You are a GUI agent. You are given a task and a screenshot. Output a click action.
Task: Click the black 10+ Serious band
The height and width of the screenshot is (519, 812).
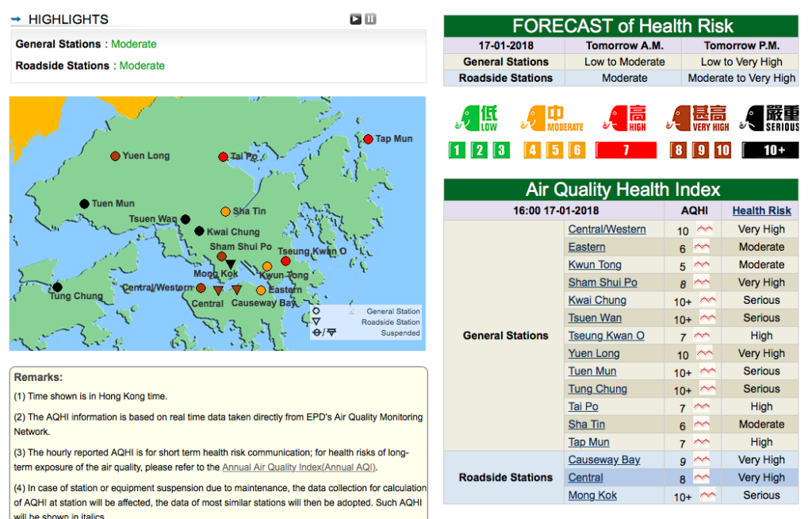[x=770, y=150]
